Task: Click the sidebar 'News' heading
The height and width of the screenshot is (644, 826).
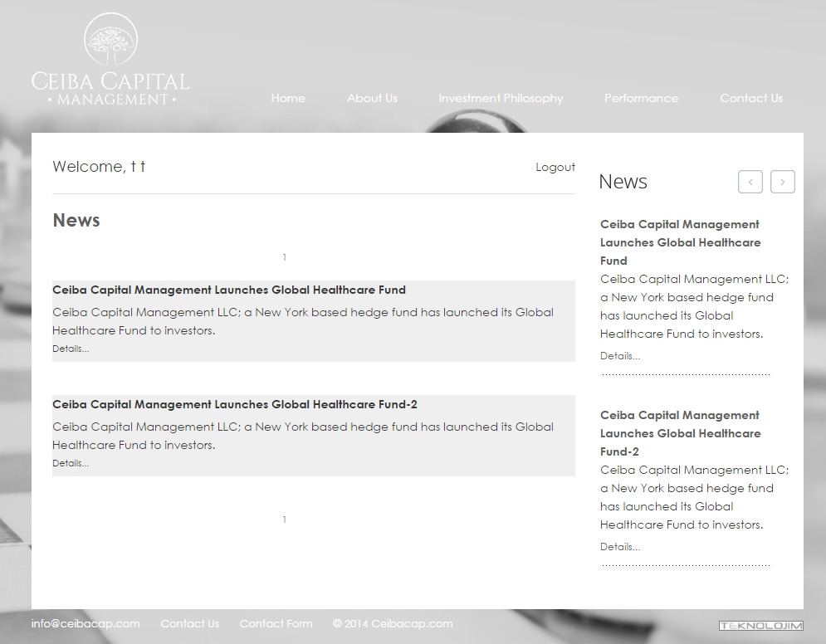Action: point(623,182)
